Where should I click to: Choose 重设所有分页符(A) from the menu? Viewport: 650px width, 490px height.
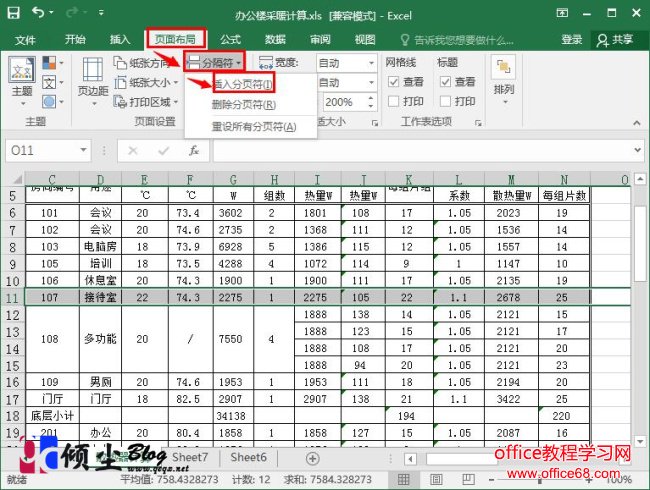pos(254,126)
